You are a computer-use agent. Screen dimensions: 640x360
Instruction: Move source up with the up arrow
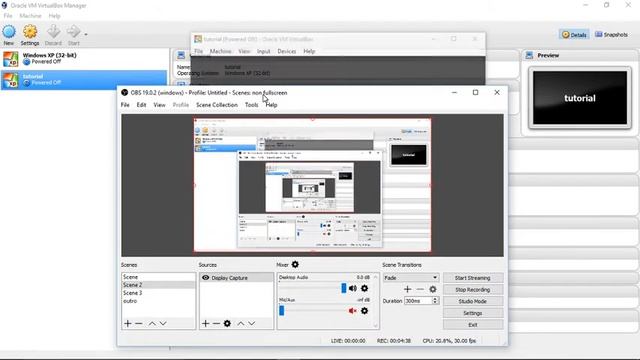pyautogui.click(x=241, y=323)
